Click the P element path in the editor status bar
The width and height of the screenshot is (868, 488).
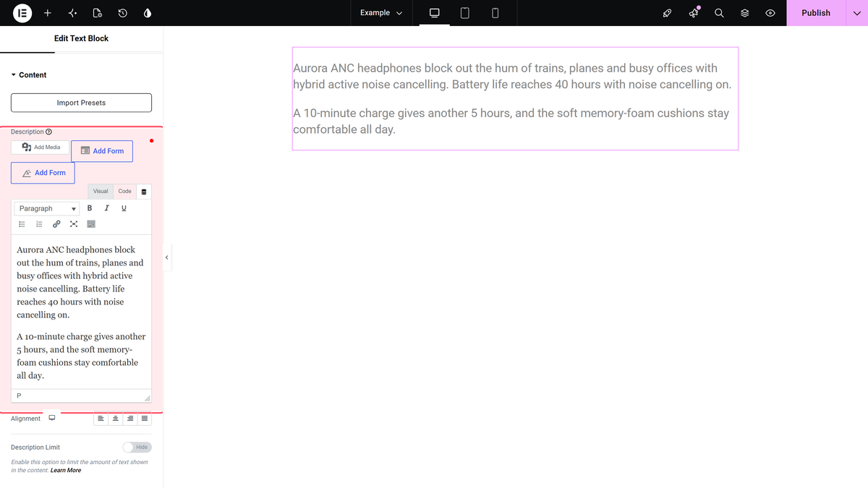point(19,395)
